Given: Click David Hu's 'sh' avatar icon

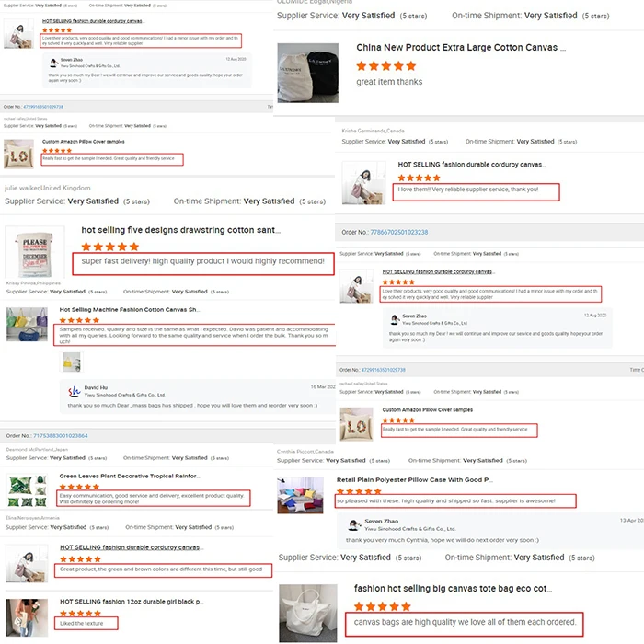Looking at the screenshot, I should click(x=74, y=391).
